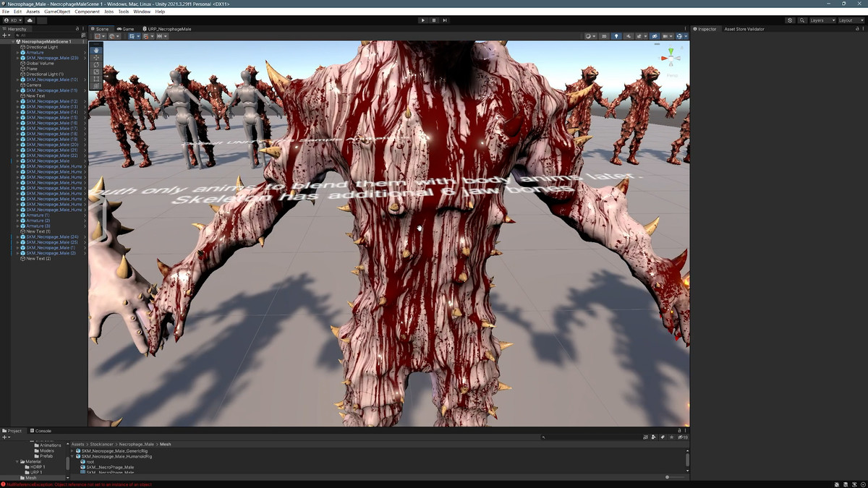This screenshot has height=488, width=868.
Task: Open the Console tab
Action: click(x=41, y=431)
